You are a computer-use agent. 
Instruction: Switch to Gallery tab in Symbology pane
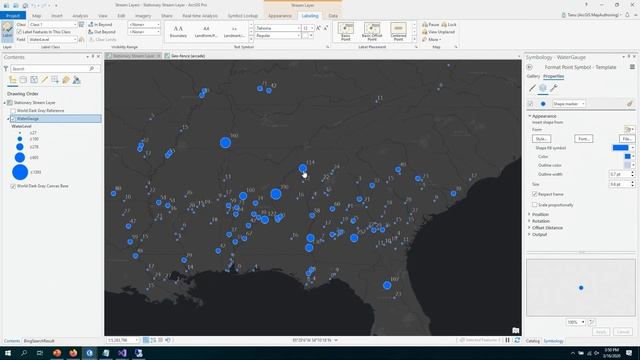point(533,76)
